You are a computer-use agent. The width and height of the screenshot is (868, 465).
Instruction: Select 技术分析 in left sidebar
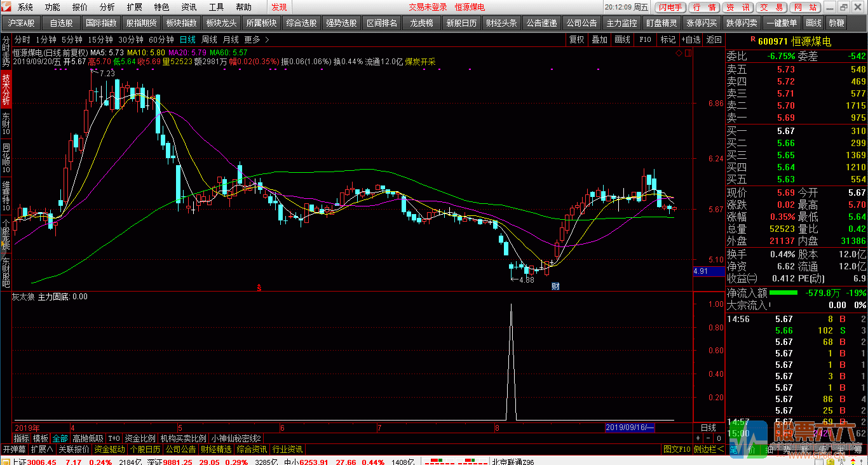[6, 90]
